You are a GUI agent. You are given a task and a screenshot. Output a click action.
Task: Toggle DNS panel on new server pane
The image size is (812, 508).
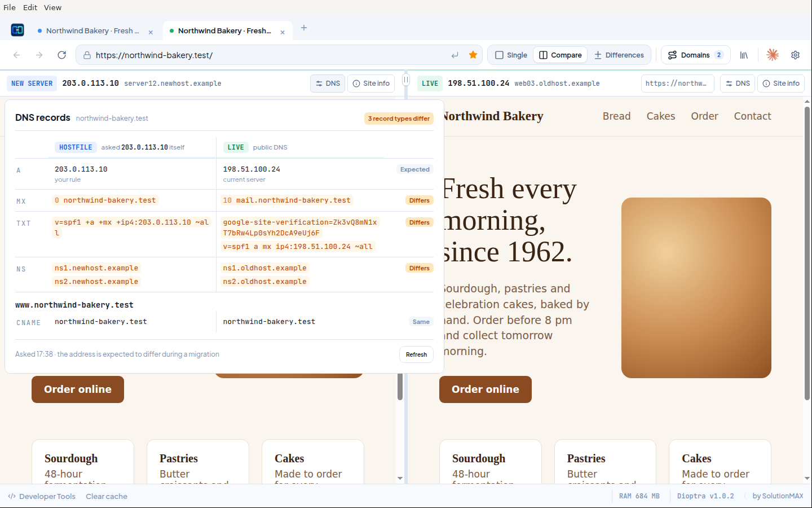click(x=328, y=84)
